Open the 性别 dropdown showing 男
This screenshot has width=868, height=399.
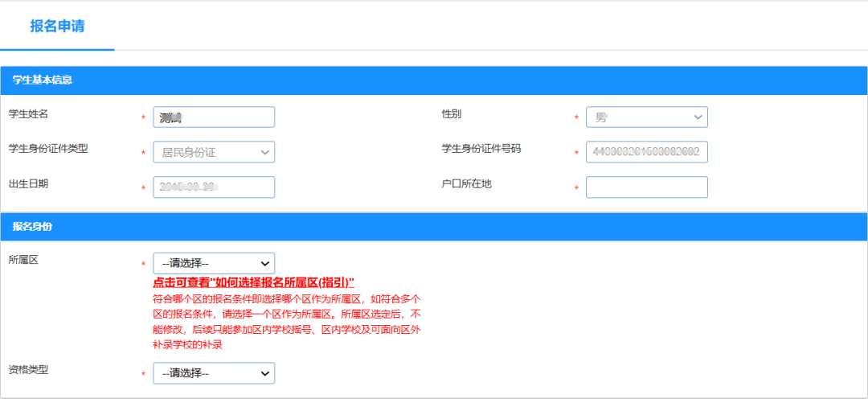[646, 117]
